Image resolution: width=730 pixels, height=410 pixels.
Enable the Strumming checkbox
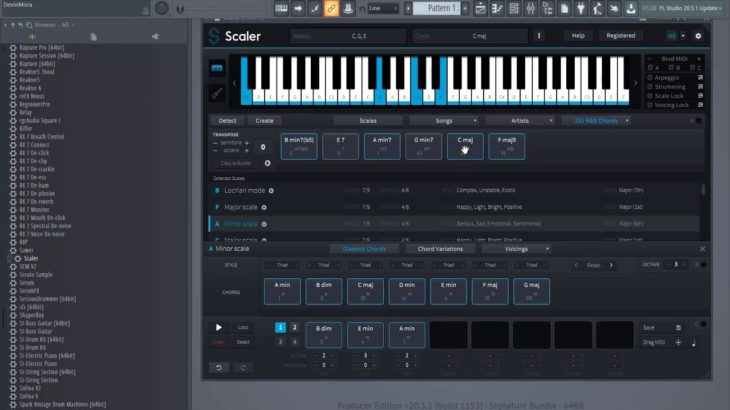[650, 87]
